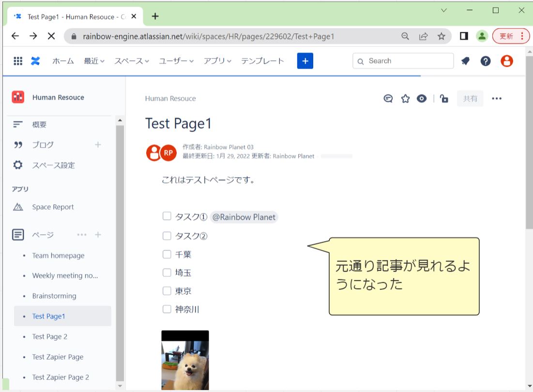Open the page more actions menu
Viewport: 533px width, 392px height.
497,99
